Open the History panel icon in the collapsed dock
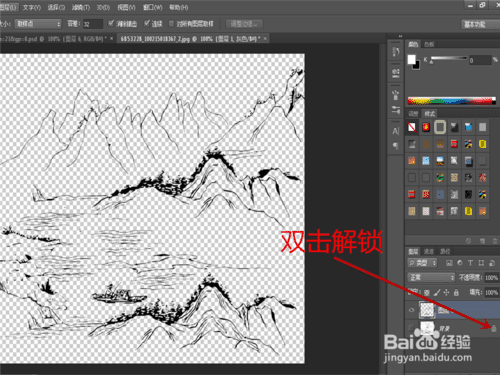500x375 pixels. [x=396, y=52]
